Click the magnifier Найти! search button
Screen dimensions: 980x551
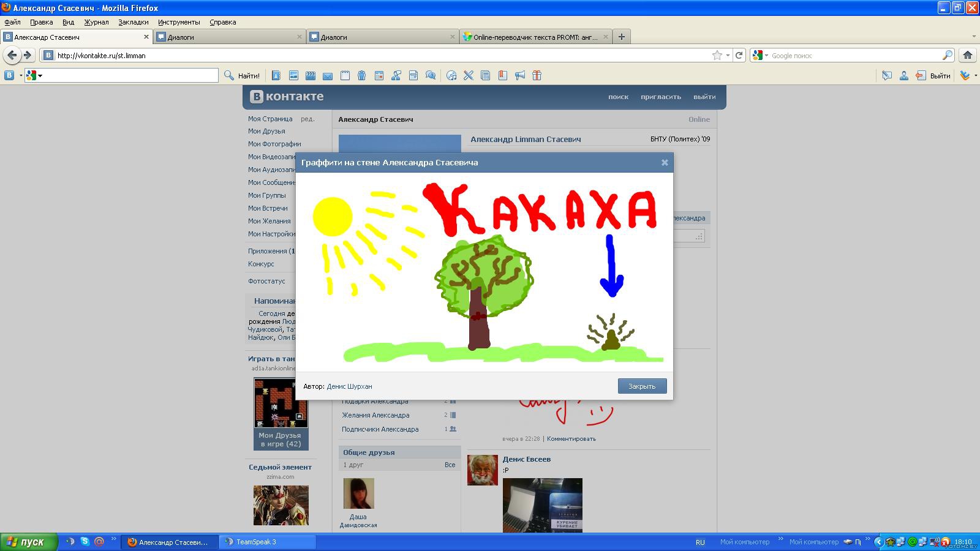242,75
